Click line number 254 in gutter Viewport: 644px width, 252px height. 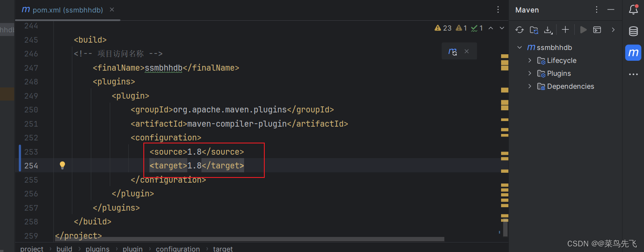tap(31, 165)
